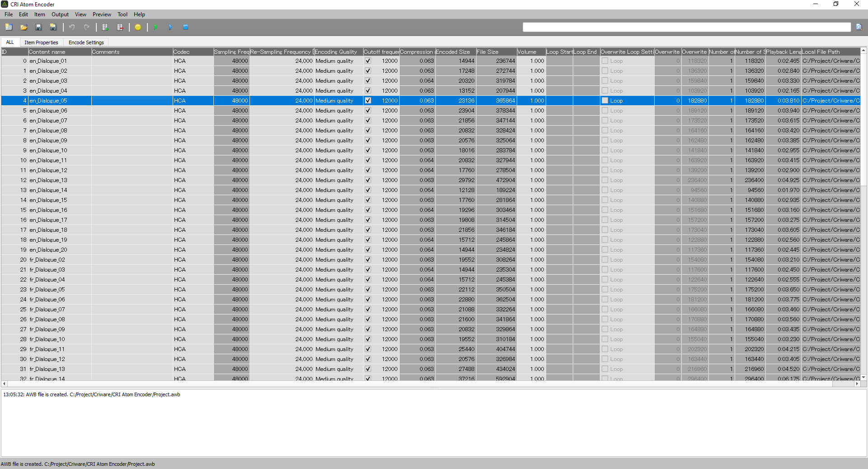
Task: Sort by the Local File Path column header
Action: pyautogui.click(x=831, y=52)
